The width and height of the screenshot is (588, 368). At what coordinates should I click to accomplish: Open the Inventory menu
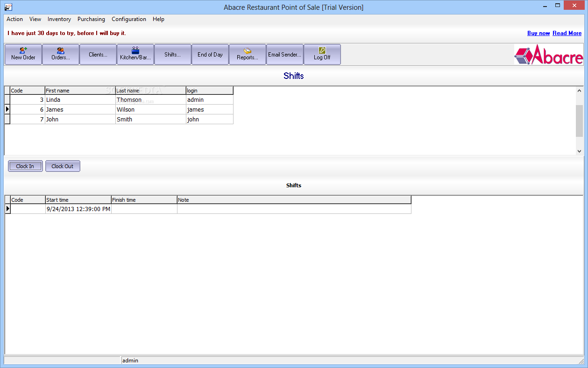59,19
